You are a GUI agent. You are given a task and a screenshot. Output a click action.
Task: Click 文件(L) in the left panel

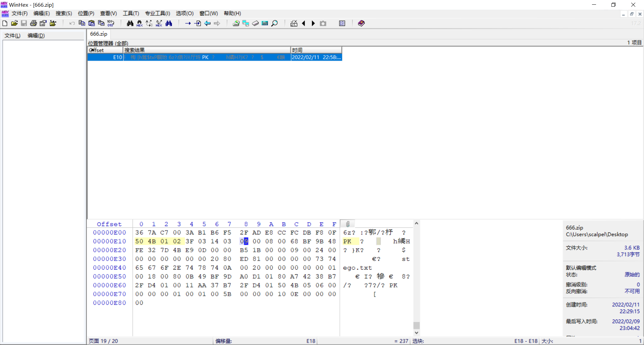click(x=12, y=36)
